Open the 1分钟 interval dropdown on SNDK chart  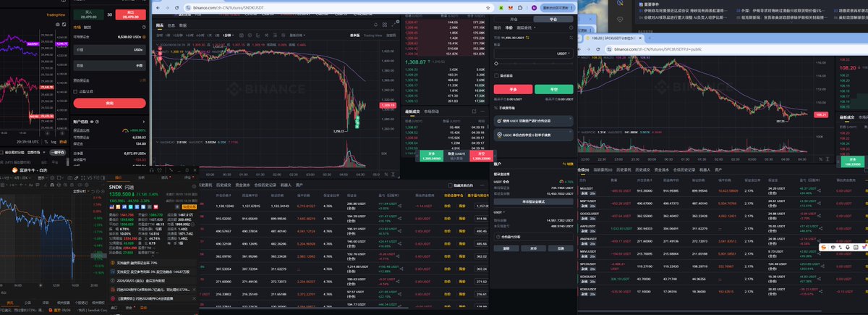click(229, 35)
